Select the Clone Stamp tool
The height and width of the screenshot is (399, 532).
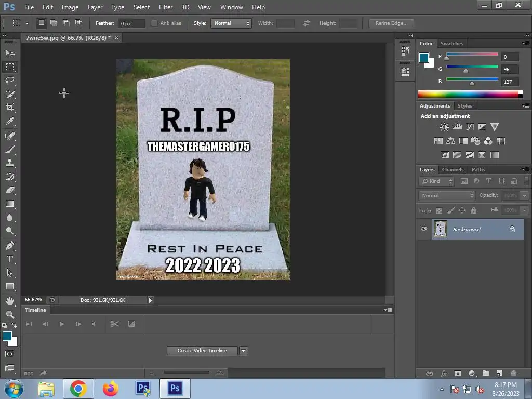coord(10,163)
